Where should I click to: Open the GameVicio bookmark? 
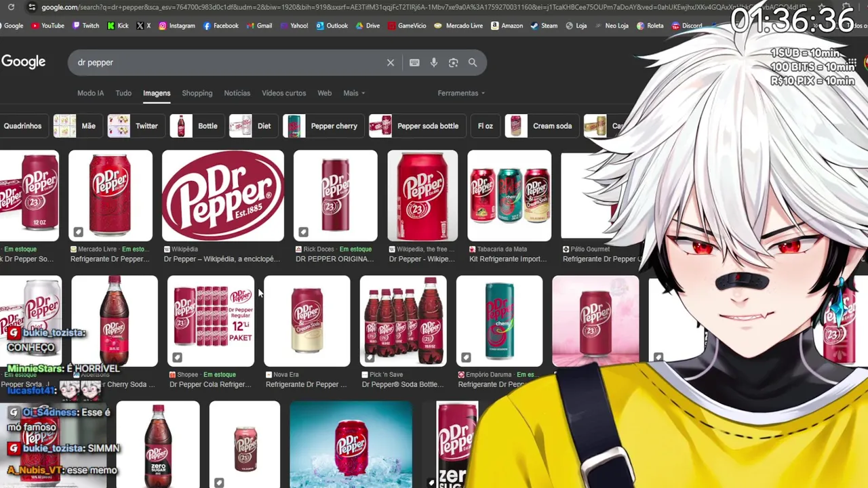click(x=406, y=26)
